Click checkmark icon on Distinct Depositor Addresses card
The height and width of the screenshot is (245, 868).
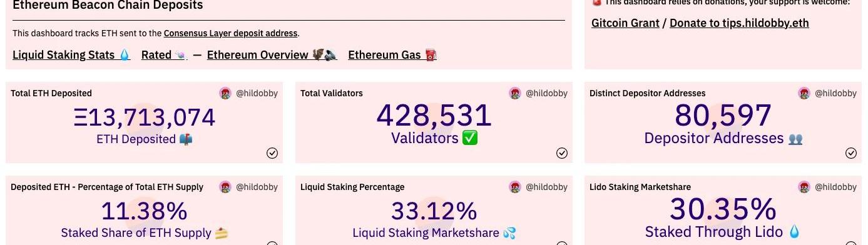click(x=851, y=153)
